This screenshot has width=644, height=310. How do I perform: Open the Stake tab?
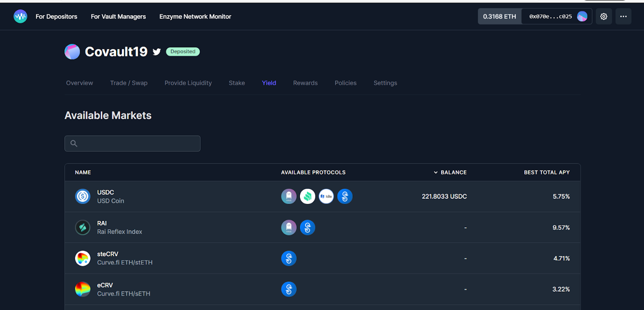coord(237,83)
